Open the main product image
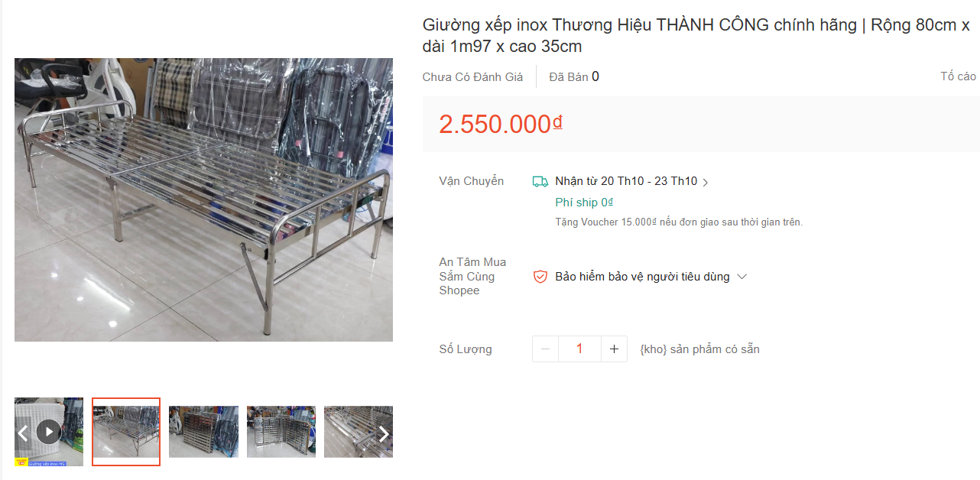The width and height of the screenshot is (980, 480). (x=203, y=199)
